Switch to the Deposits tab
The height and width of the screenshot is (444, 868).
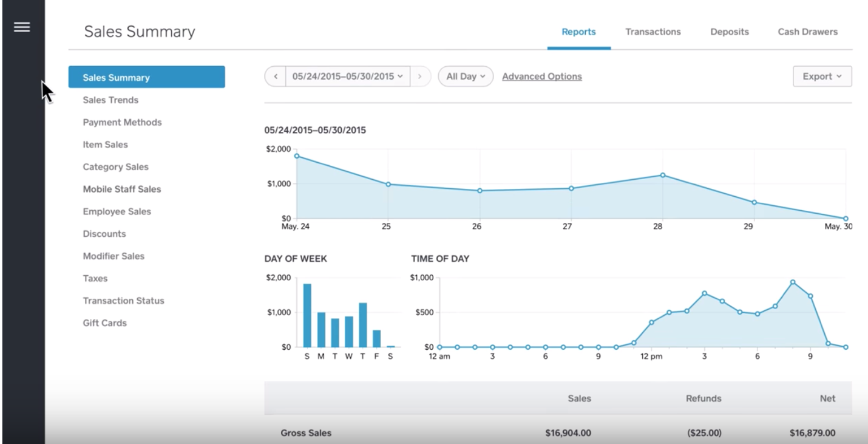click(x=729, y=32)
